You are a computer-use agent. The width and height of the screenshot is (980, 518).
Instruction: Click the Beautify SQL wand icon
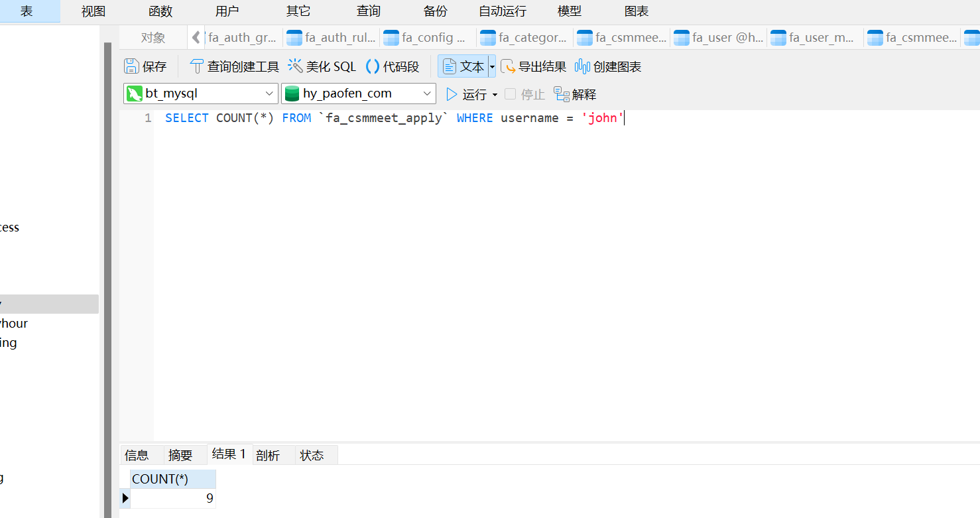point(295,66)
